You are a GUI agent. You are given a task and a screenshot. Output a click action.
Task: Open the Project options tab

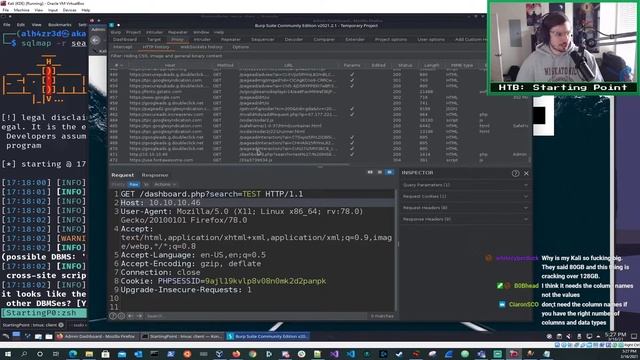[x=391, y=40]
